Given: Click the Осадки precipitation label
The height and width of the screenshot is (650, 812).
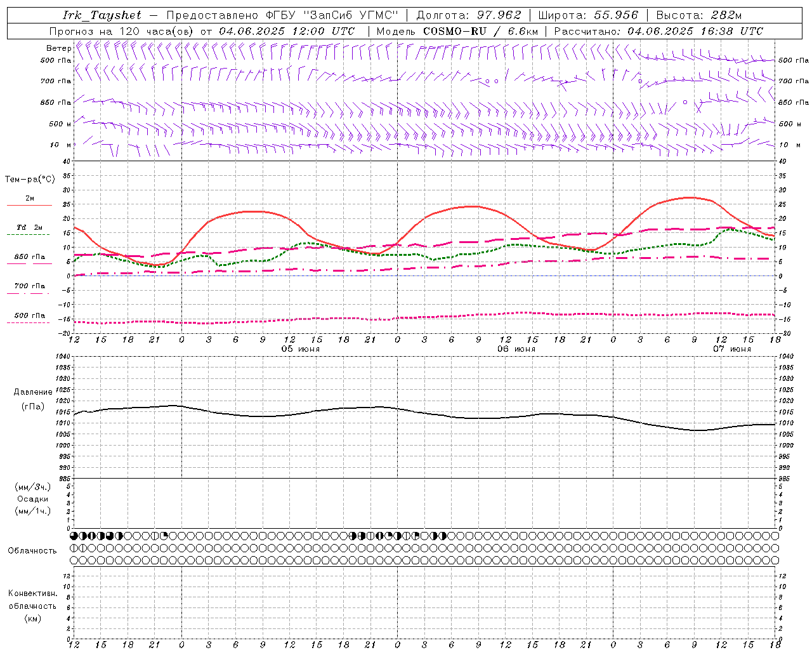Looking at the screenshot, I should pos(33,499).
